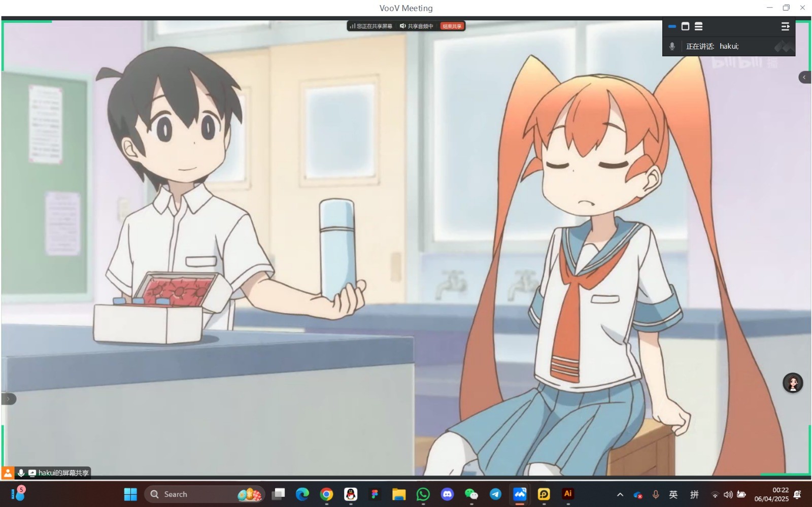This screenshot has height=507, width=812.
Task: Open the Windows Start menu
Action: pyautogui.click(x=130, y=494)
